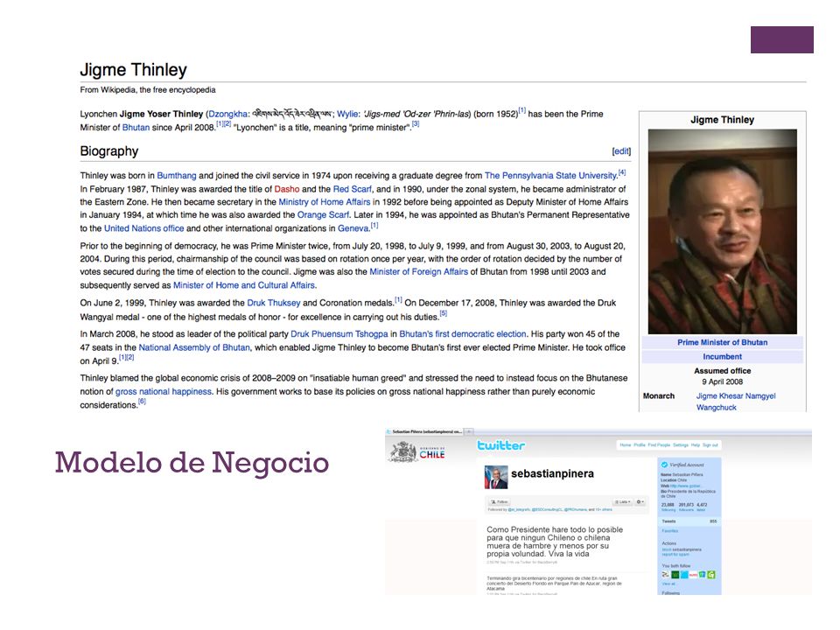Click citation [5] after 'carrying out his duties'
840x630 pixels.
click(x=443, y=313)
